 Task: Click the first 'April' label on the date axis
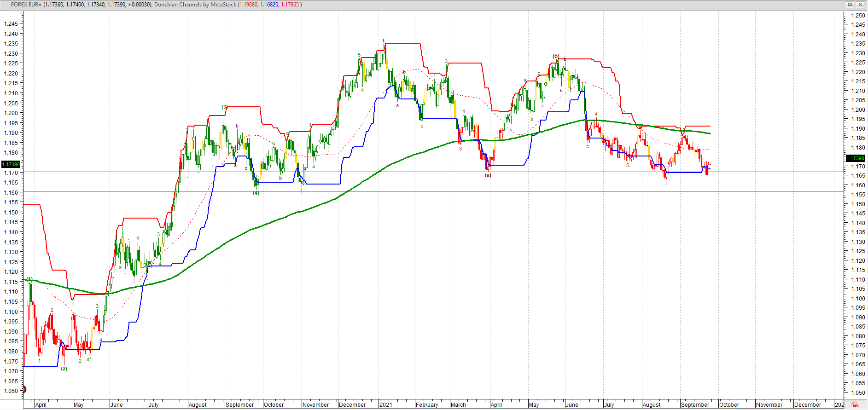(41, 405)
